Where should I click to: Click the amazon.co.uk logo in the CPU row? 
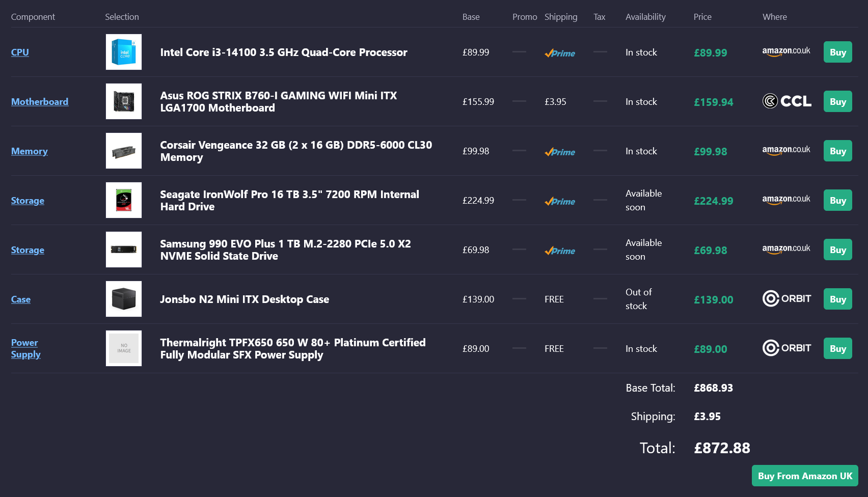pyautogui.click(x=786, y=51)
